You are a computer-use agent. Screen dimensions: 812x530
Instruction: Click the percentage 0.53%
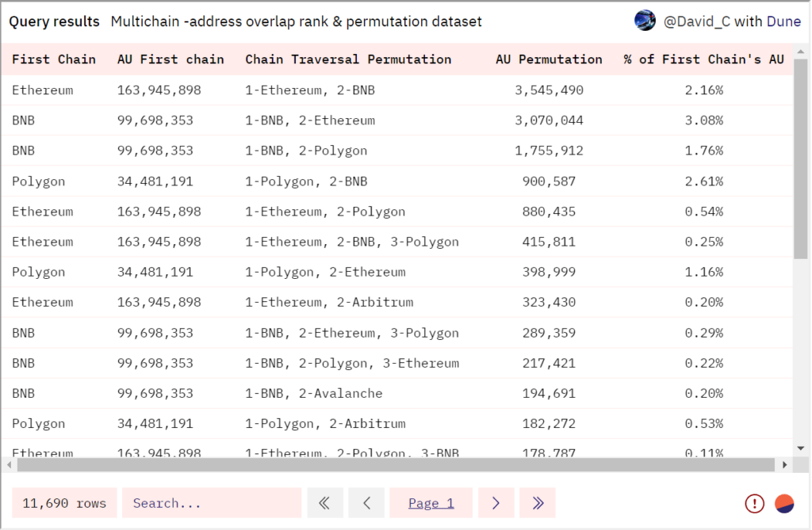click(x=704, y=424)
